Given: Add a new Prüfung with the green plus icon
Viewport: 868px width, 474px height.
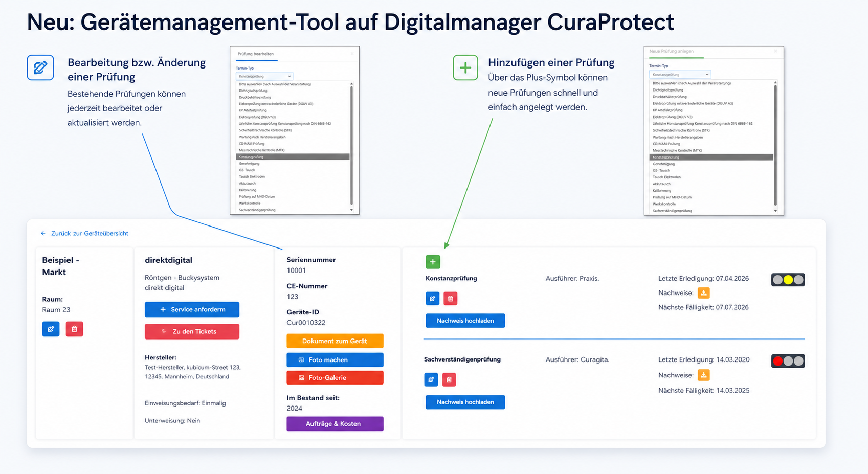Looking at the screenshot, I should (x=433, y=262).
